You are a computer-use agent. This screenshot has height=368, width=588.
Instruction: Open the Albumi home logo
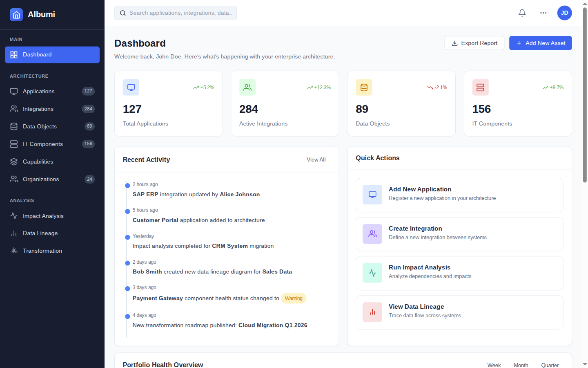(x=16, y=14)
